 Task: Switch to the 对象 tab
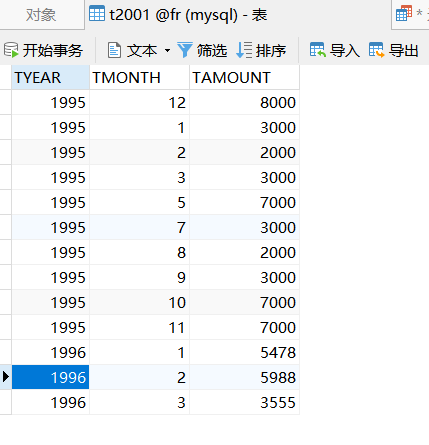click(41, 15)
